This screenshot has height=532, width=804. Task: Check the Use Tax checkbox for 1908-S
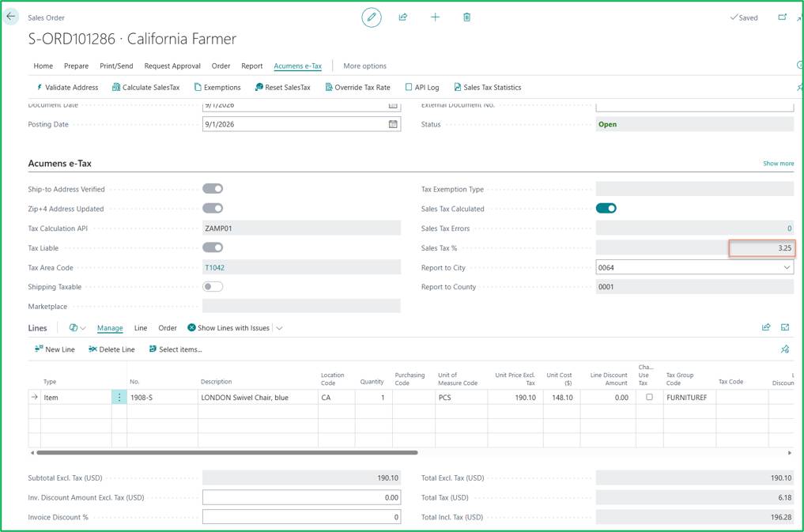point(649,397)
